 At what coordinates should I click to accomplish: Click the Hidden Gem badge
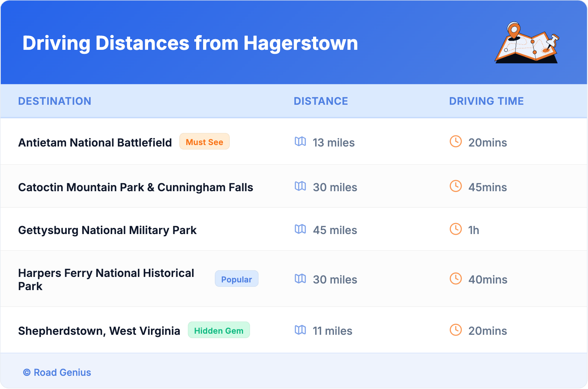(x=218, y=330)
